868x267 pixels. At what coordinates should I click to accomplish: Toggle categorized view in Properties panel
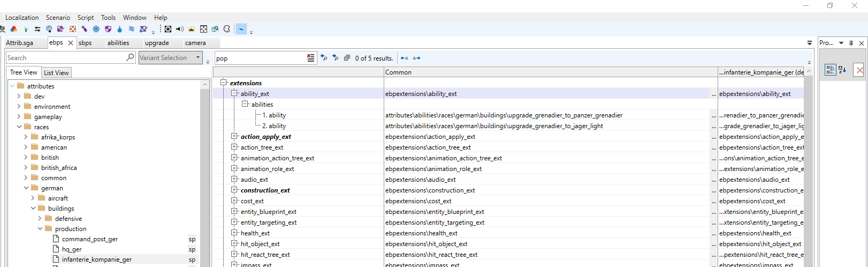coord(830,70)
